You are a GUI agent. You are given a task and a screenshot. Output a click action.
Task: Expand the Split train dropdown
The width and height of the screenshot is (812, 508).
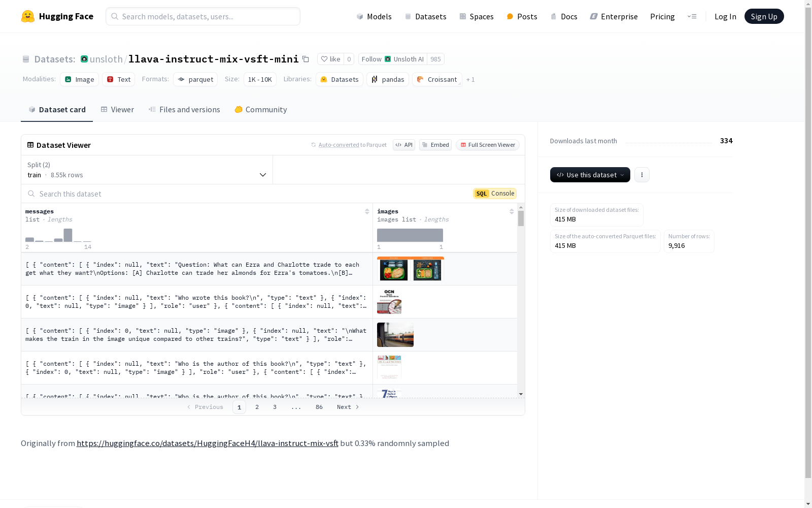tap(147, 170)
